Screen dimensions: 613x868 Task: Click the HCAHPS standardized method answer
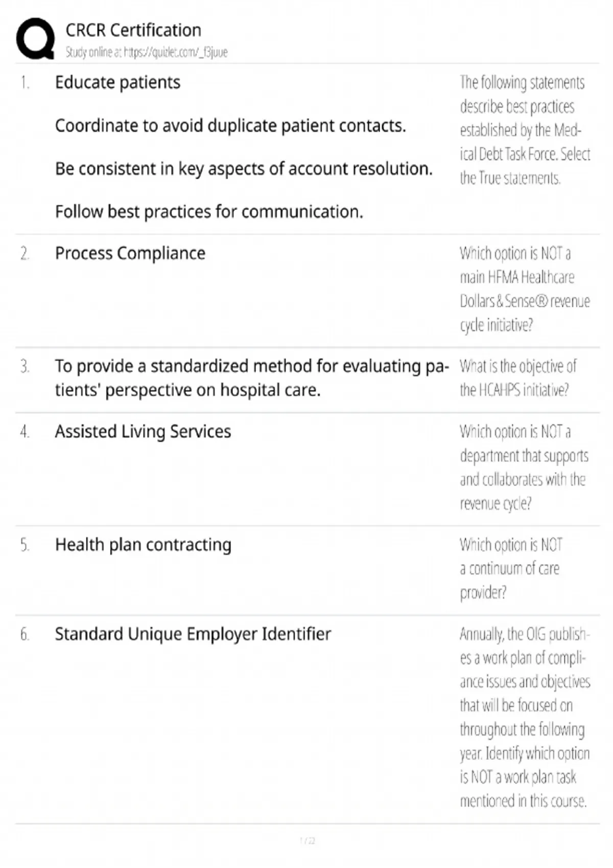[x=252, y=378]
